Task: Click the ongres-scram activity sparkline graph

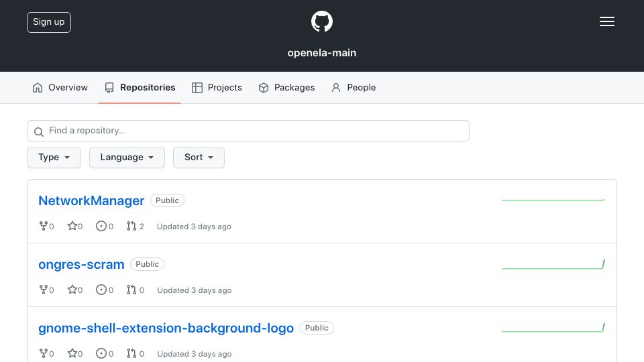Action: 553,264
